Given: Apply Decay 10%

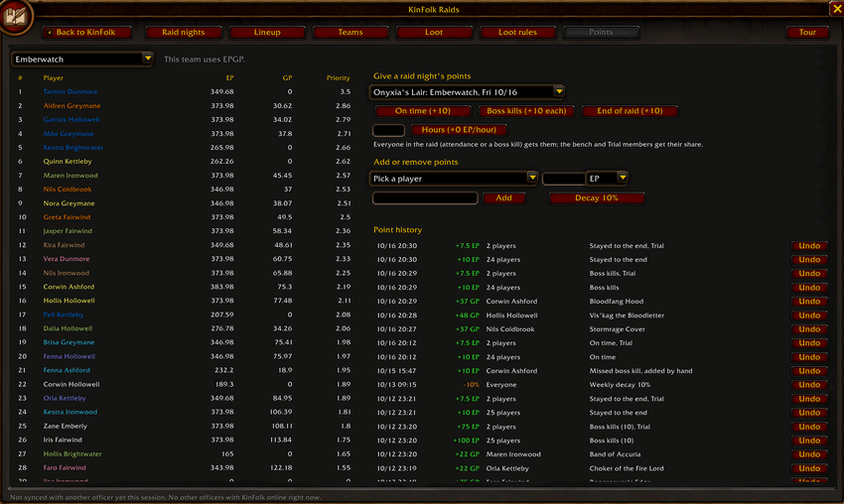Looking at the screenshot, I should pos(597,198).
